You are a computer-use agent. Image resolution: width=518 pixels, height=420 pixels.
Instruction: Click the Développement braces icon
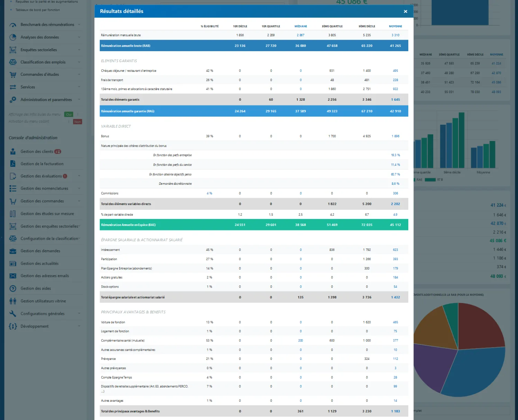tap(13, 326)
